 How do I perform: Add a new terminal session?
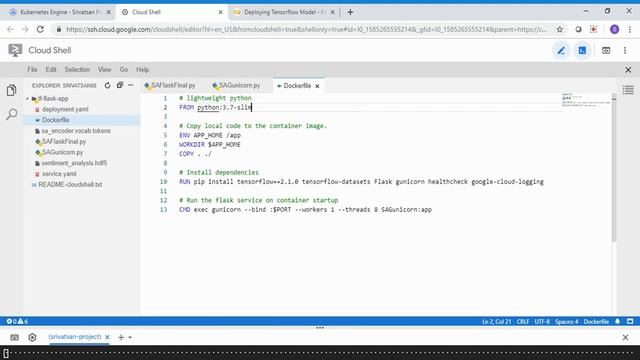121,337
